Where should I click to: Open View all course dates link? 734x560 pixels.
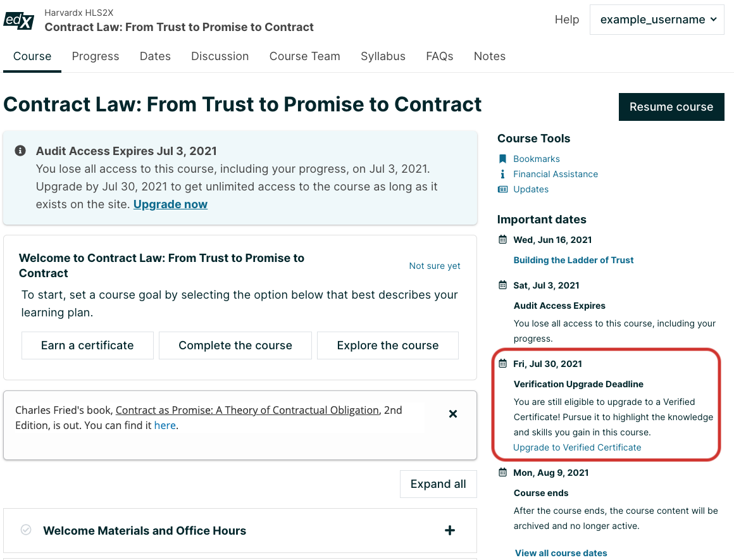(x=561, y=553)
